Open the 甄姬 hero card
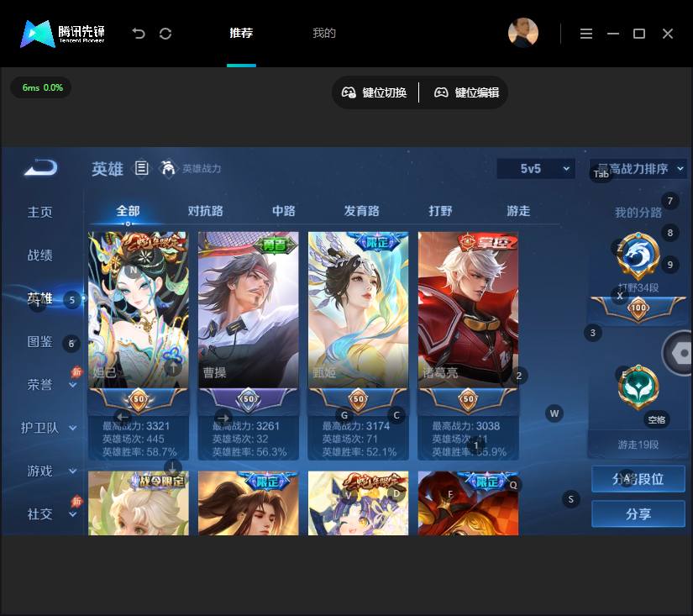Image resolution: width=693 pixels, height=616 pixels. point(359,309)
